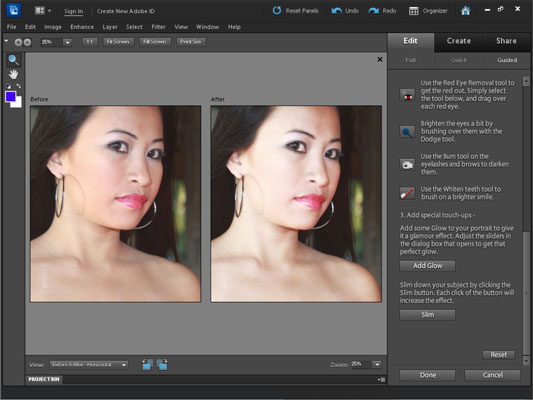The image size is (533, 400).
Task: Click the Photoshop Elements app logo
Action: (14, 10)
